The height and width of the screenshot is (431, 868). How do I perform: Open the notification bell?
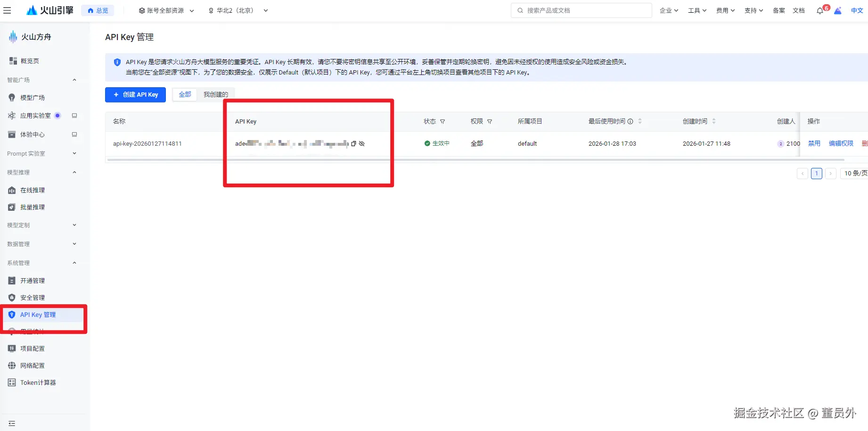820,10
